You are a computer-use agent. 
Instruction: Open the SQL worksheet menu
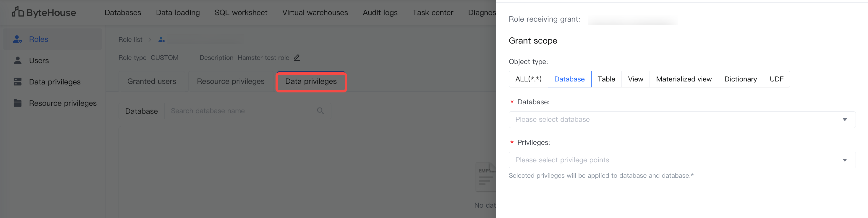[241, 12]
